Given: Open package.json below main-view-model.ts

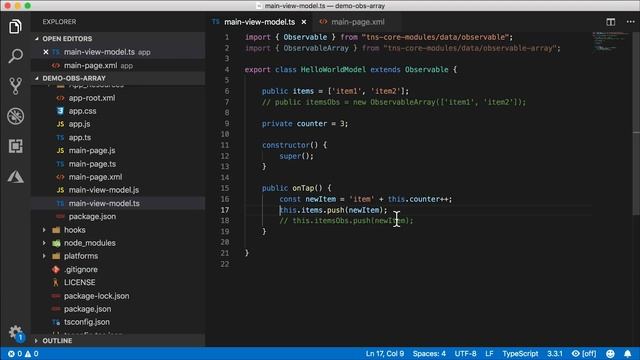Looking at the screenshot, I should point(92,217).
